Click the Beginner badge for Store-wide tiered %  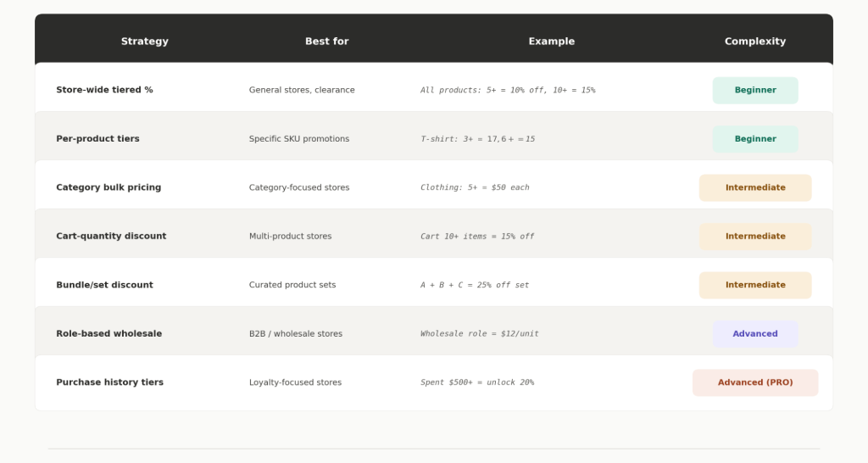(x=754, y=90)
